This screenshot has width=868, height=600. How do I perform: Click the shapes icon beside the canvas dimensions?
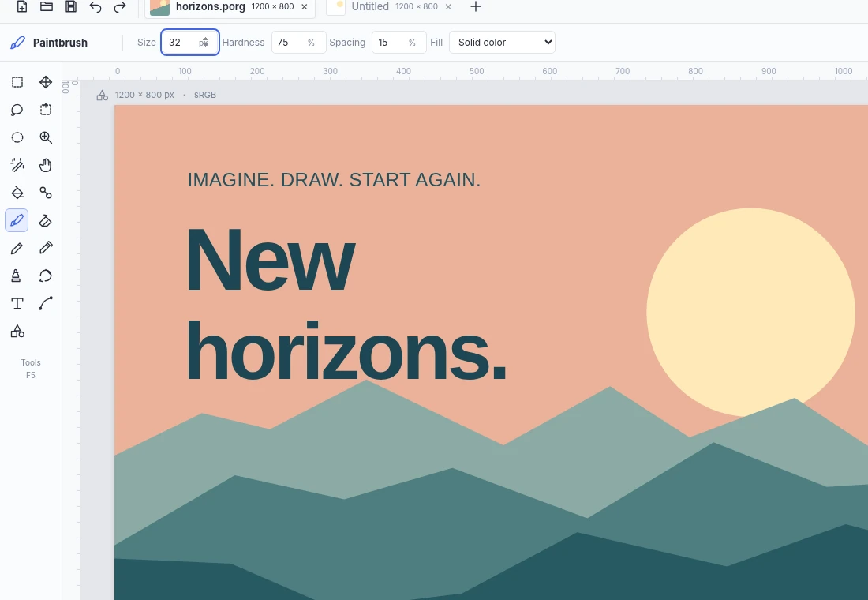(x=102, y=96)
